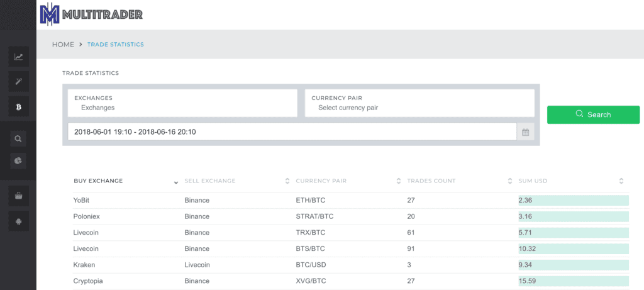Screen dimensions: 644x290
Task: Open the magnifier search sidebar icon
Action: coord(18,139)
